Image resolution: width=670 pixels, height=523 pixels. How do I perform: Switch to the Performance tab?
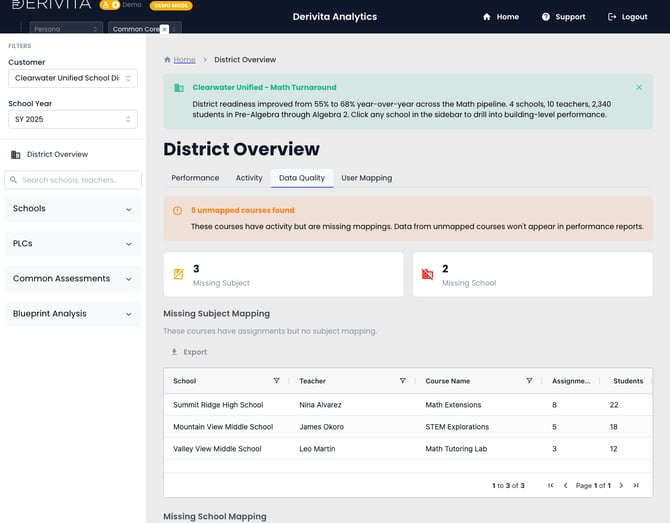(195, 178)
